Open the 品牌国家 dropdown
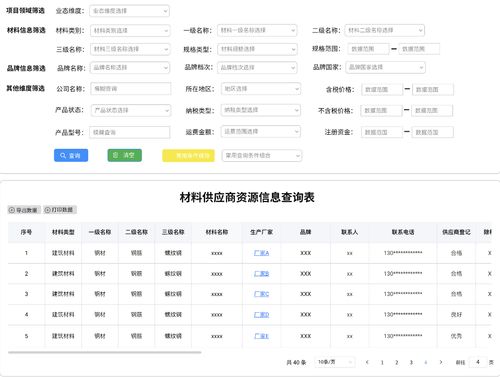 (385, 68)
